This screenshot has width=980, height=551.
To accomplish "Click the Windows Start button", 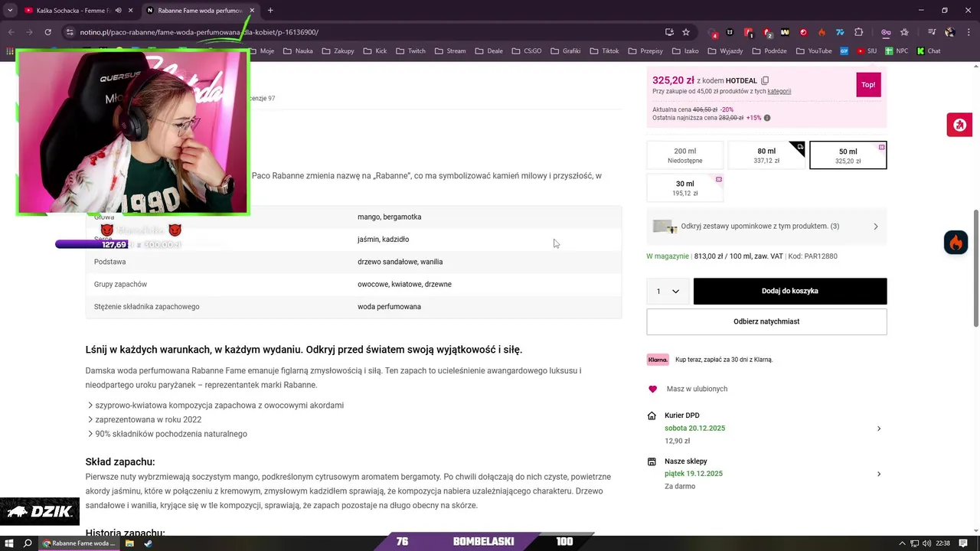I will pyautogui.click(x=9, y=543).
